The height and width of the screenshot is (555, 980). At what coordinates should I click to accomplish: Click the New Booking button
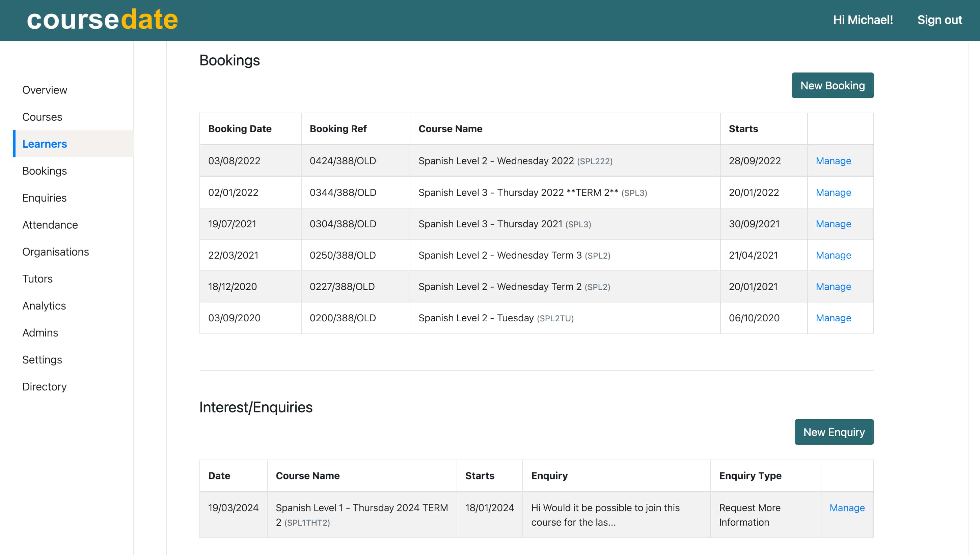tap(832, 85)
